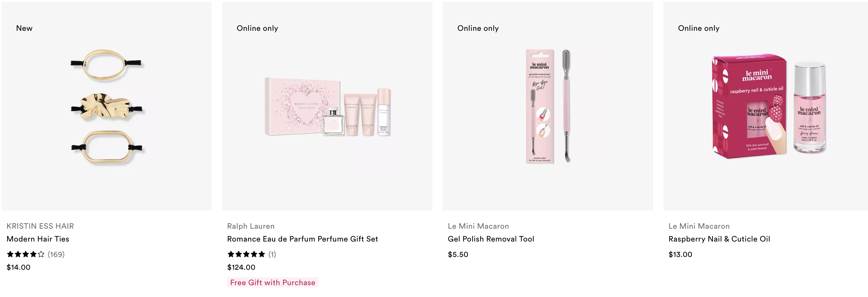
Task: Click the Free Gift with Purchase badge
Action: point(273,283)
